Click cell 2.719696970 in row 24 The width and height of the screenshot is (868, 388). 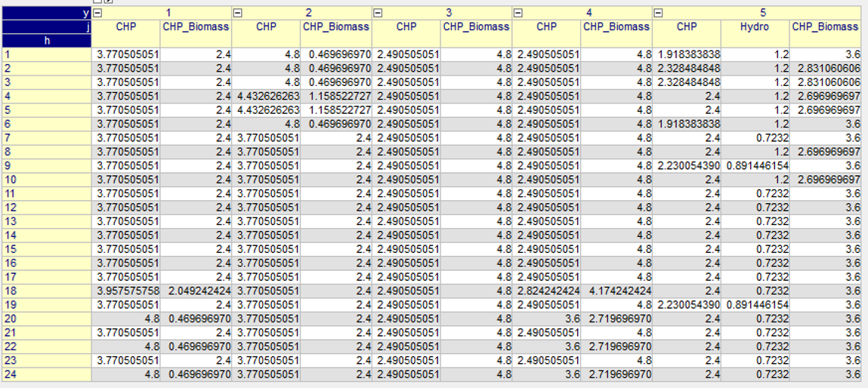coord(616,374)
